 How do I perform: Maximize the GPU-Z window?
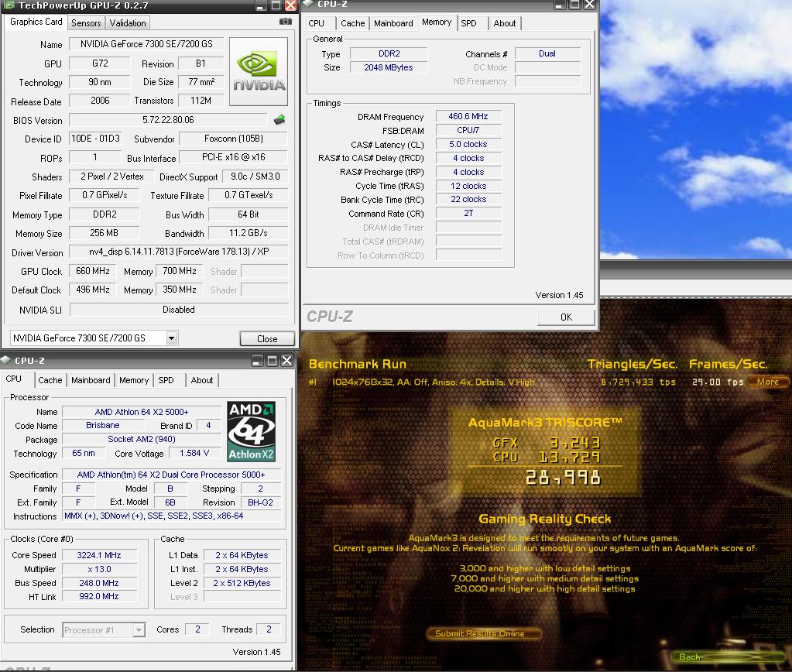point(276,5)
